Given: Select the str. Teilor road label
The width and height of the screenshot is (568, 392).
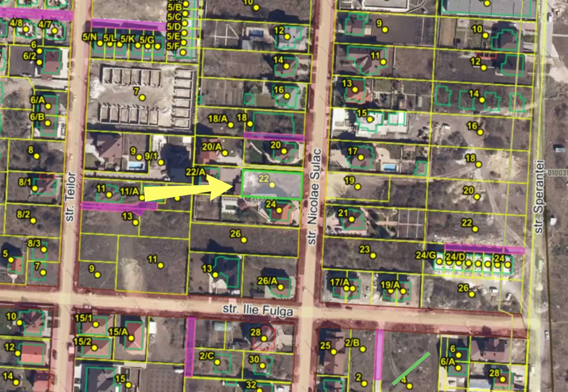Looking at the screenshot, I should click(x=70, y=197).
